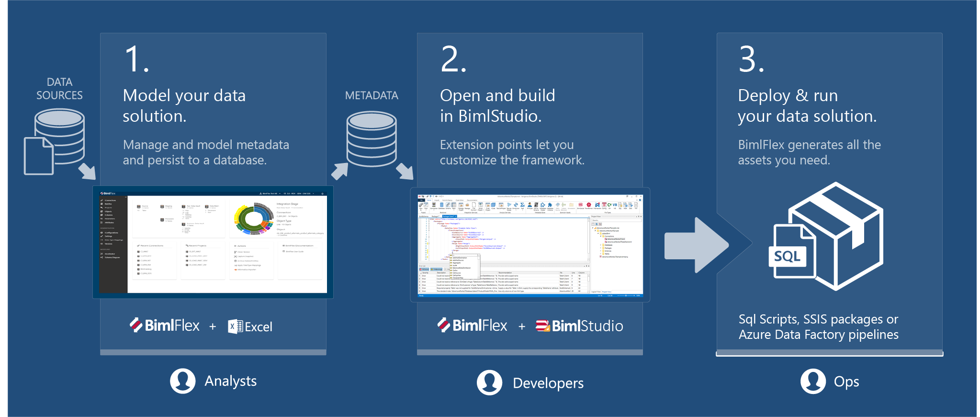Open Connections in BimlFlex sidebar
980x417 pixels.
(110, 200)
